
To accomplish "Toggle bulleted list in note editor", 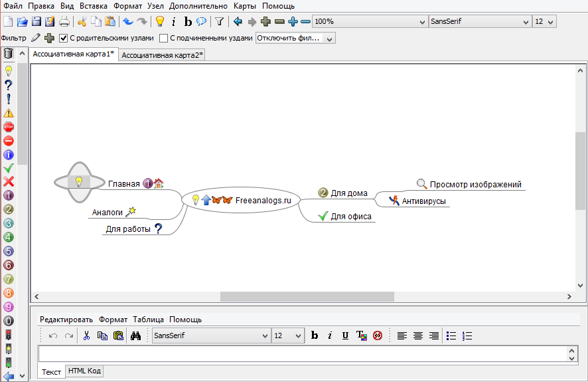I will [x=451, y=335].
